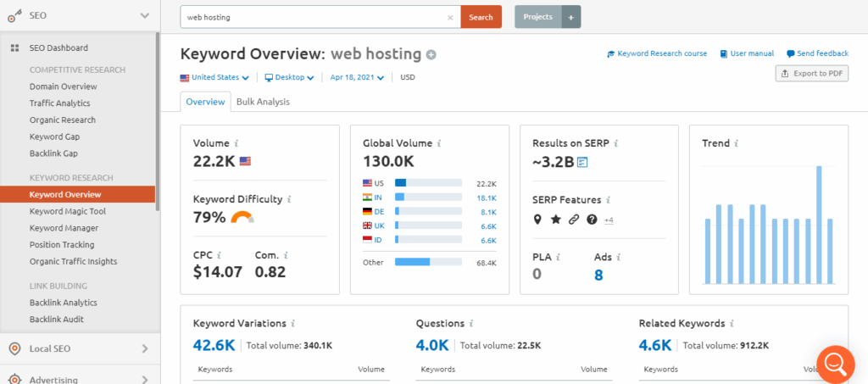Click the link SERP feature icon
This screenshot has width=868, height=384.
click(574, 220)
